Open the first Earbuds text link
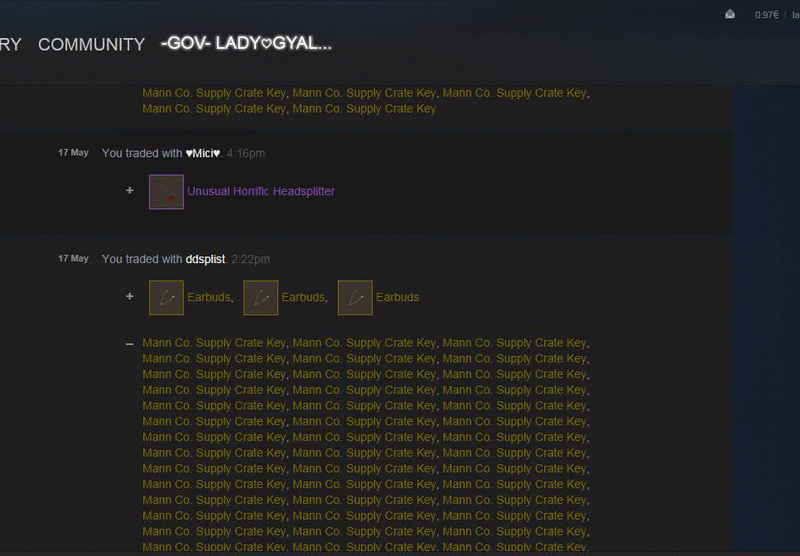 click(x=209, y=297)
